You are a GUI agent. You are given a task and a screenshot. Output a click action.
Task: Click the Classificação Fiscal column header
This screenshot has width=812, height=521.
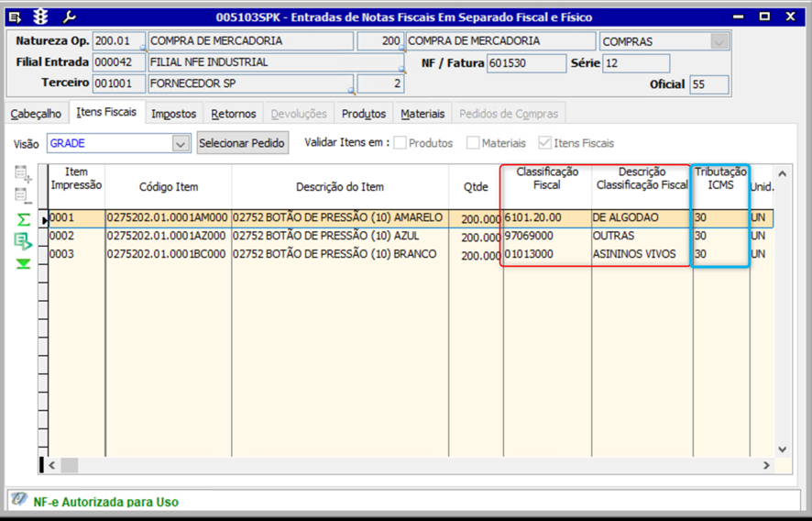pos(547,186)
